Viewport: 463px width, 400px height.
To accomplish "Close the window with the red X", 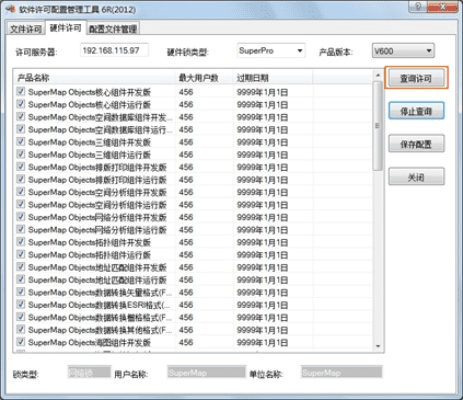I will (442, 6).
